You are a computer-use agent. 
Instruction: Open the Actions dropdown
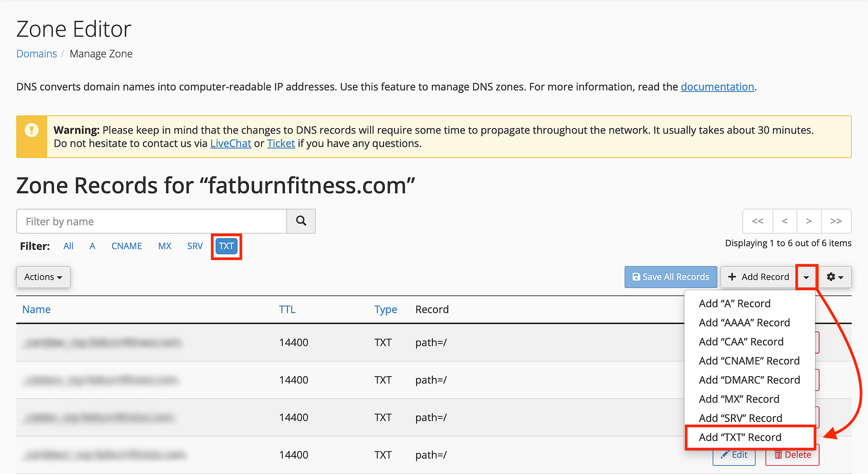pos(43,277)
